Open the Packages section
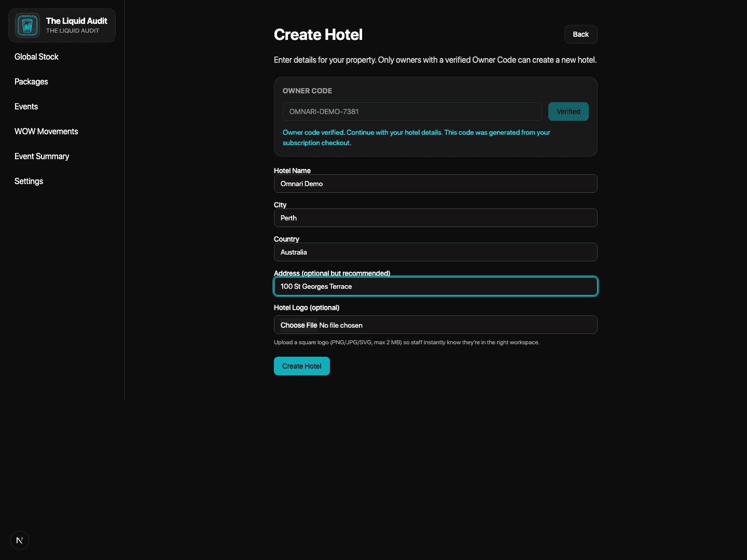This screenshot has height=560, width=747. click(x=31, y=81)
